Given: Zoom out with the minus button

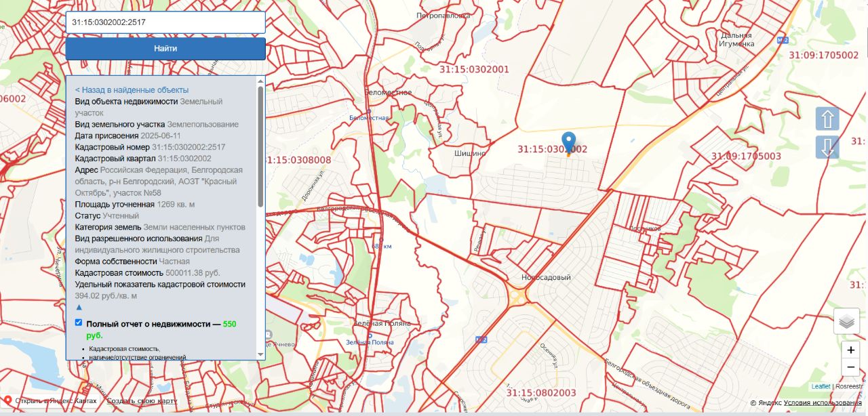Looking at the screenshot, I should click(850, 368).
